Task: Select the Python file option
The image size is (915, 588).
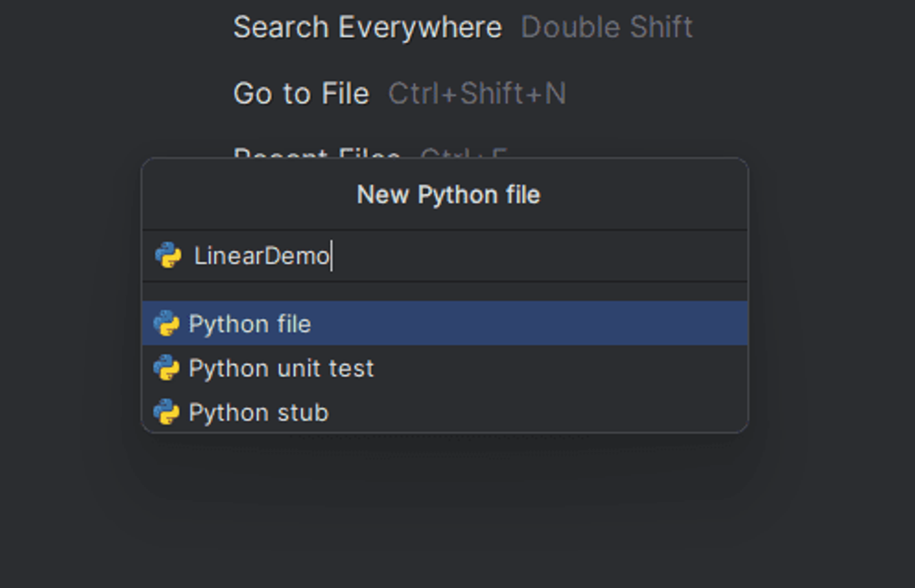Action: tap(444, 323)
